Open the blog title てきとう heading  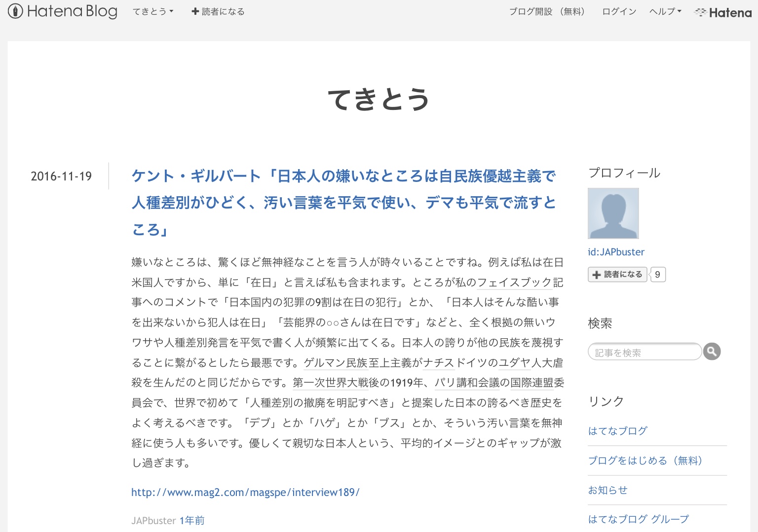click(x=379, y=99)
